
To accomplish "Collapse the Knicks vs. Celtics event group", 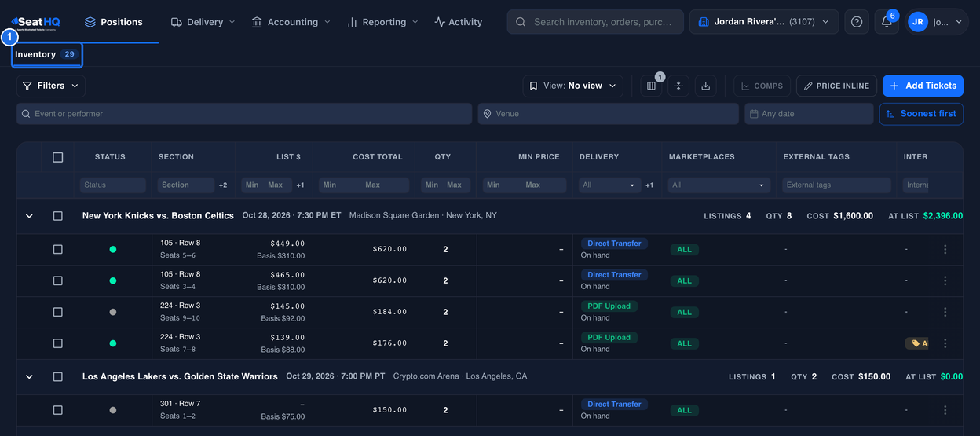I will click(x=29, y=215).
